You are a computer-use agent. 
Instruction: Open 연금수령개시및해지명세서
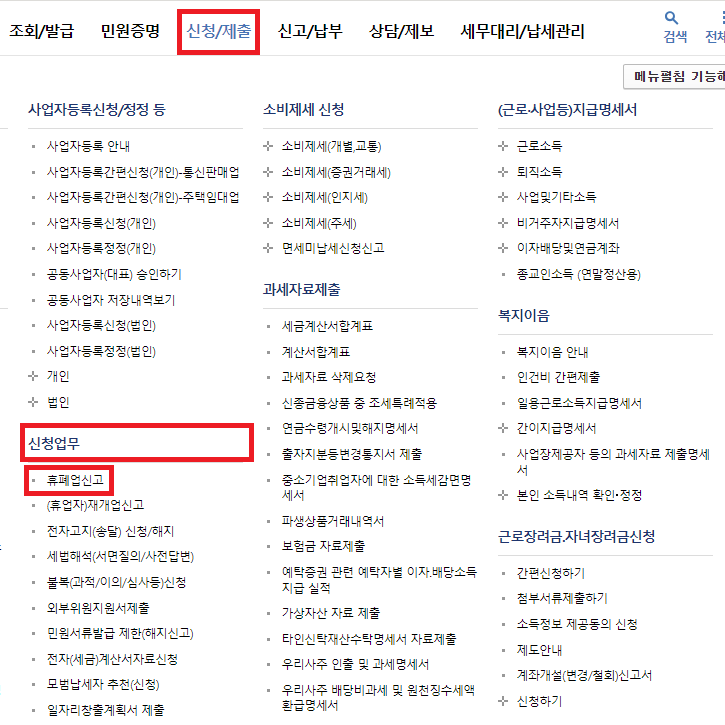coord(350,429)
